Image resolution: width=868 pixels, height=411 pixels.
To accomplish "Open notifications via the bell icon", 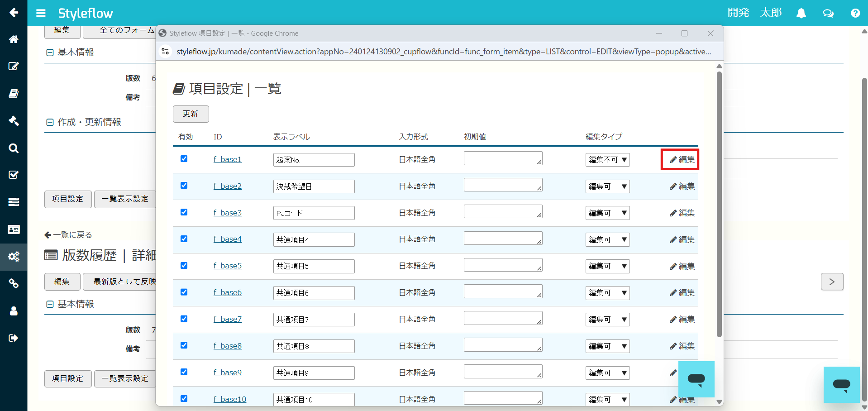I will click(801, 13).
